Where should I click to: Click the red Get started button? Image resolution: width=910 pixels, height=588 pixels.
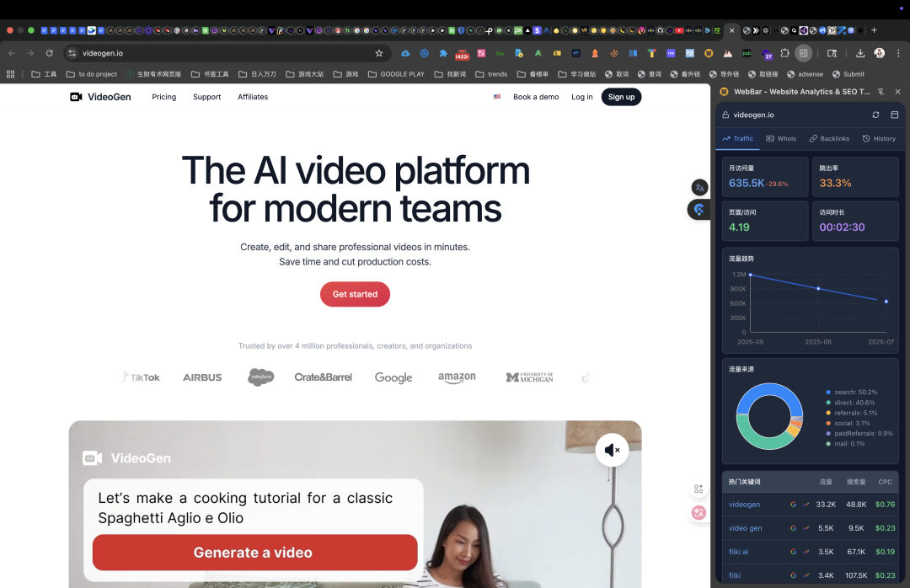[355, 294]
